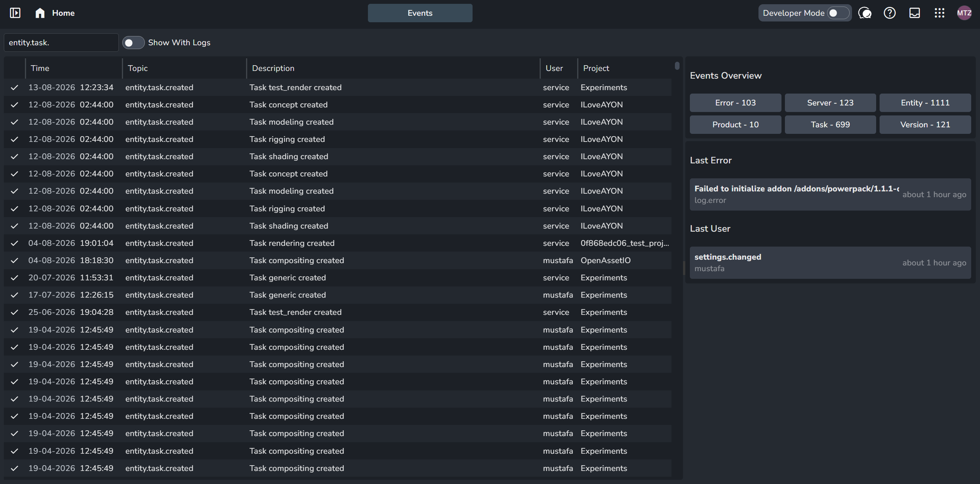Click the events table scrollbar thumb
This screenshot has height=484, width=980.
pos(677,66)
